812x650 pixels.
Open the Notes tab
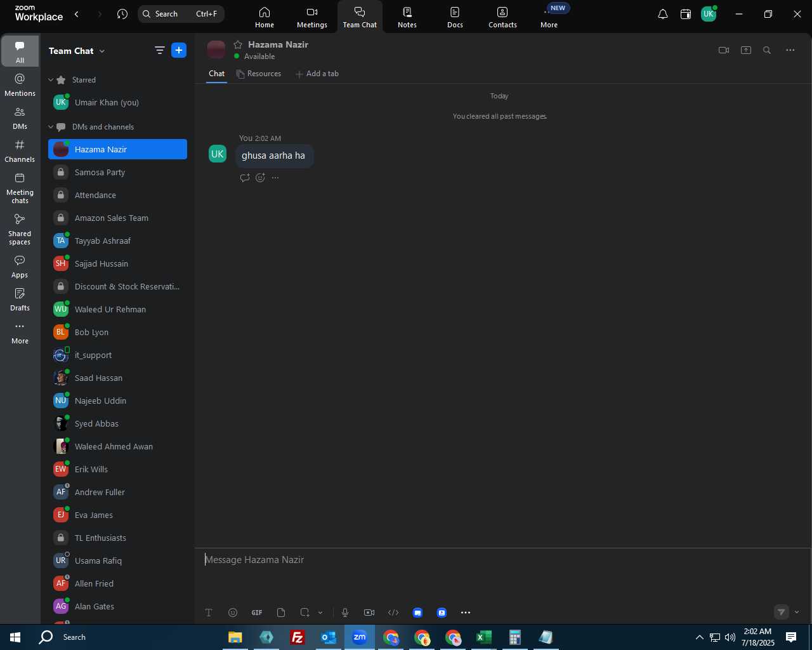click(x=407, y=17)
